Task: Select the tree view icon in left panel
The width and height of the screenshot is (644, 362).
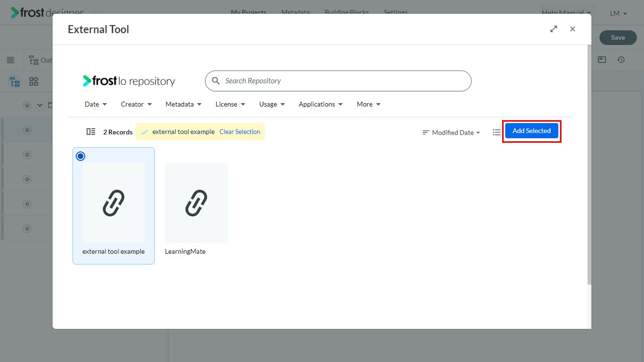Action: 15,82
